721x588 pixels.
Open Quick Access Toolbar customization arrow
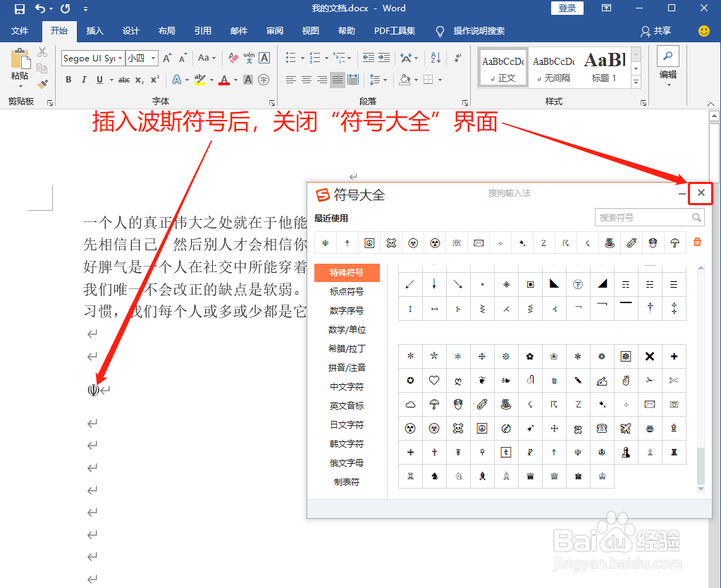[85, 8]
